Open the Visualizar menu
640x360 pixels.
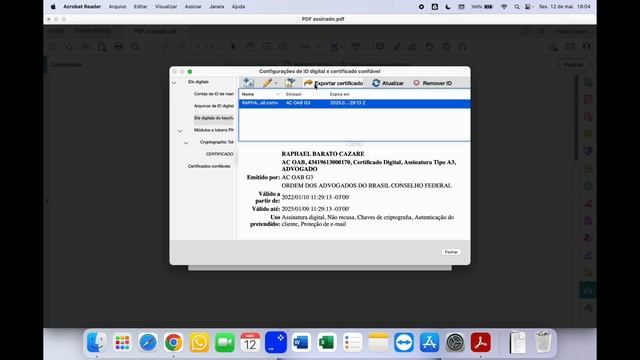(166, 7)
